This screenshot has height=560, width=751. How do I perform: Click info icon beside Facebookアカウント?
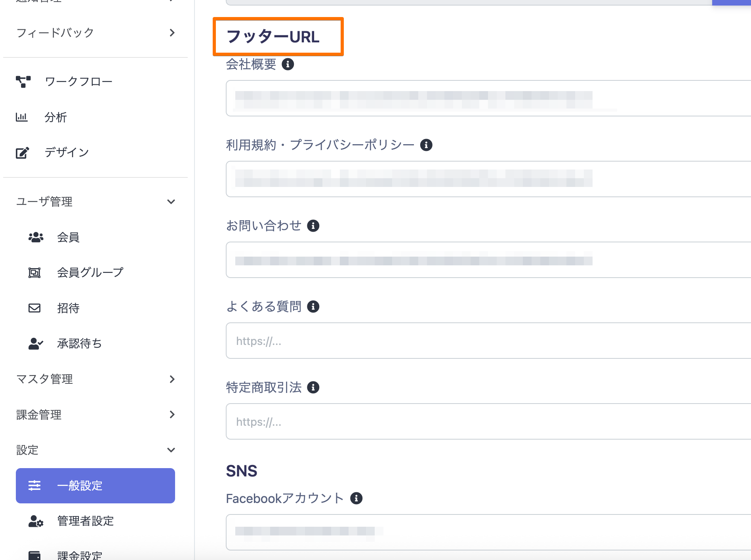(x=356, y=498)
